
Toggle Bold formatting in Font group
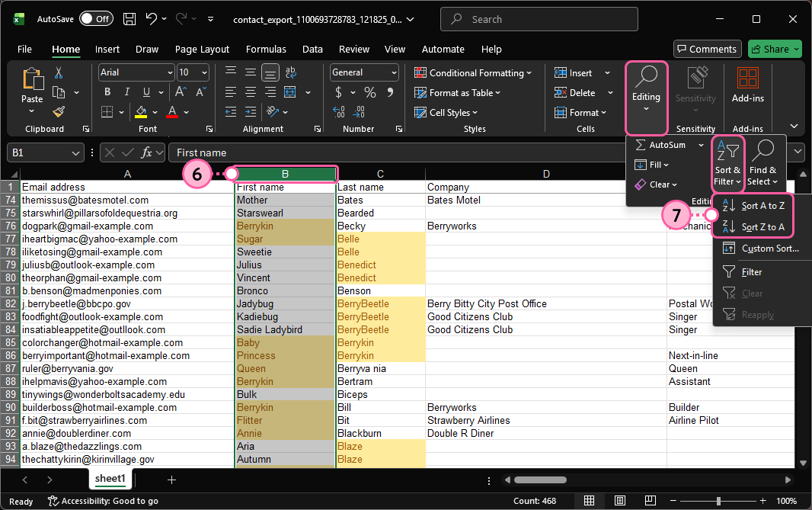(107, 92)
